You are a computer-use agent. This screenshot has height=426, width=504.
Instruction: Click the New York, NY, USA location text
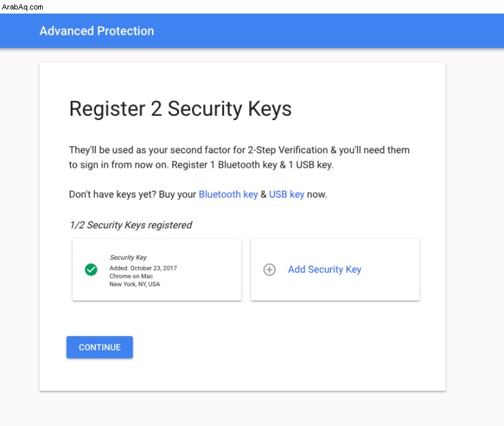[135, 284]
